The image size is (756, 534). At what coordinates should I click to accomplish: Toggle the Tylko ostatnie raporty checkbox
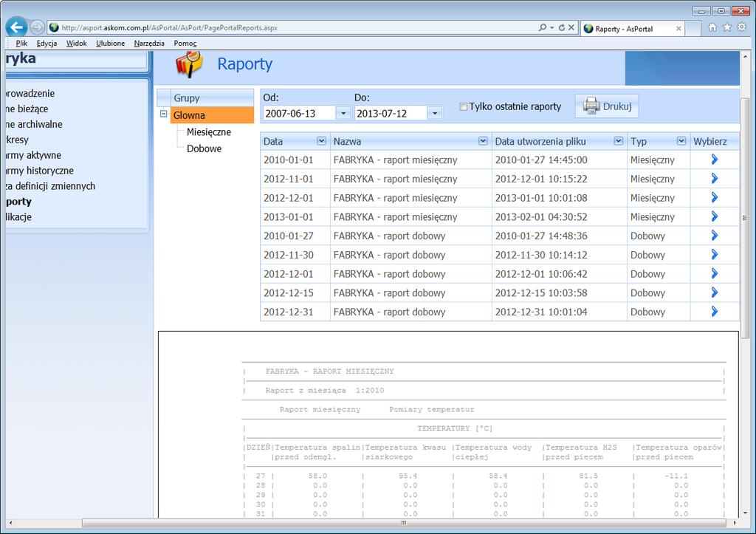click(464, 106)
